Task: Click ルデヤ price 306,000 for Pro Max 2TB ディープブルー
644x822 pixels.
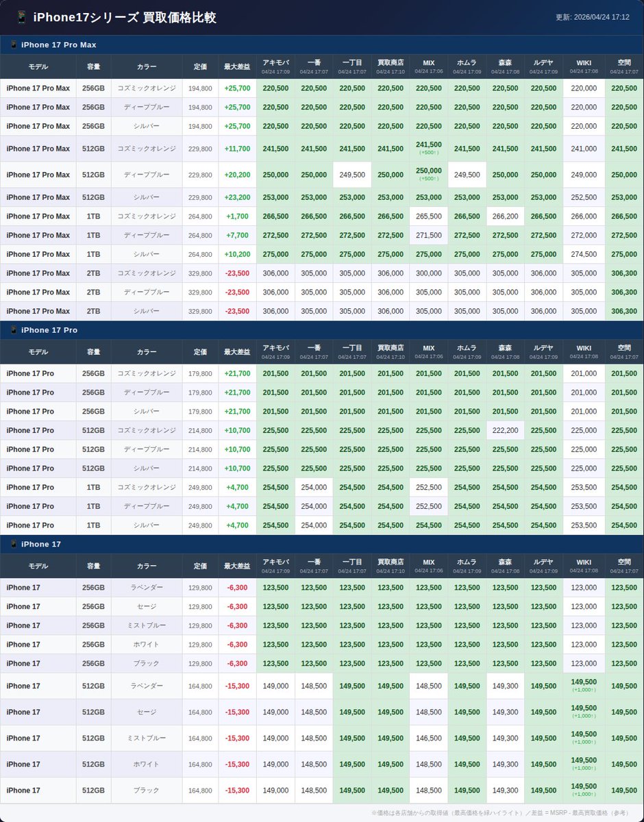Action: click(544, 292)
